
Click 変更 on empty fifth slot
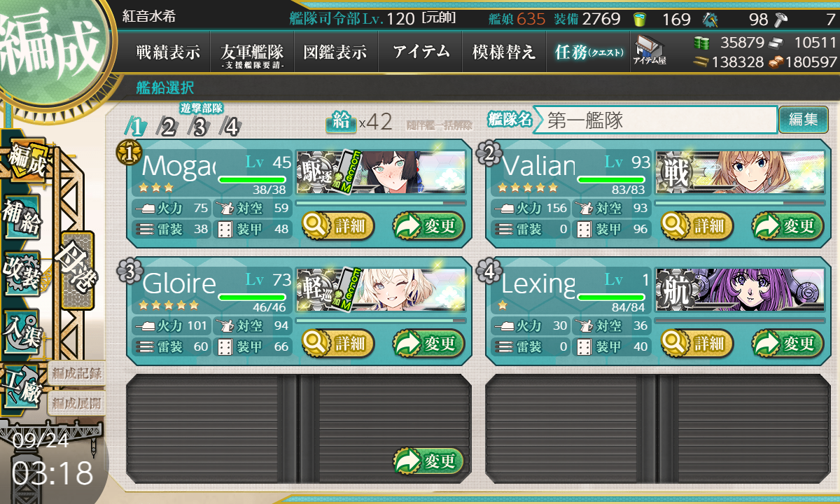(429, 461)
